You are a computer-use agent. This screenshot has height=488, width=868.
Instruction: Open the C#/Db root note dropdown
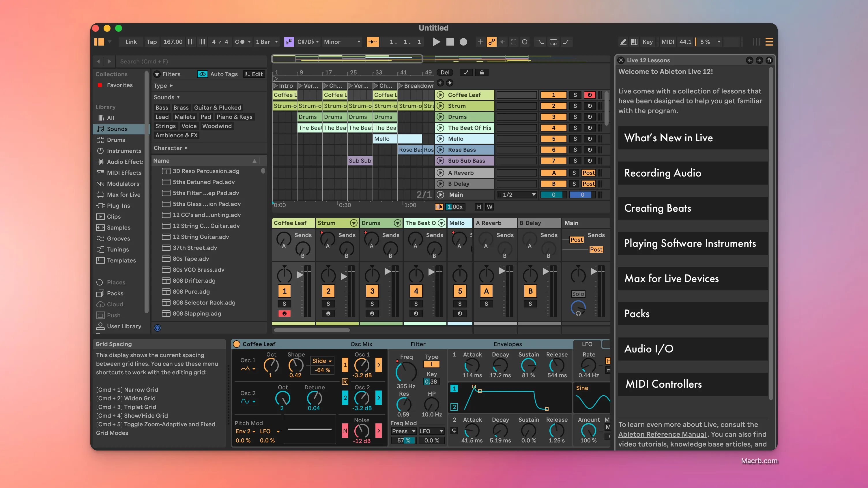pyautogui.click(x=308, y=42)
